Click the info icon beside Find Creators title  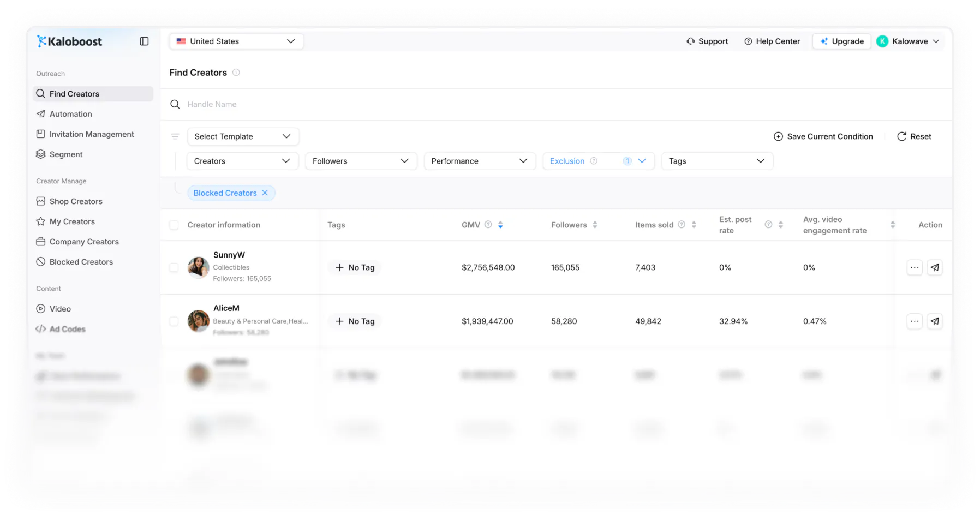[x=236, y=73]
